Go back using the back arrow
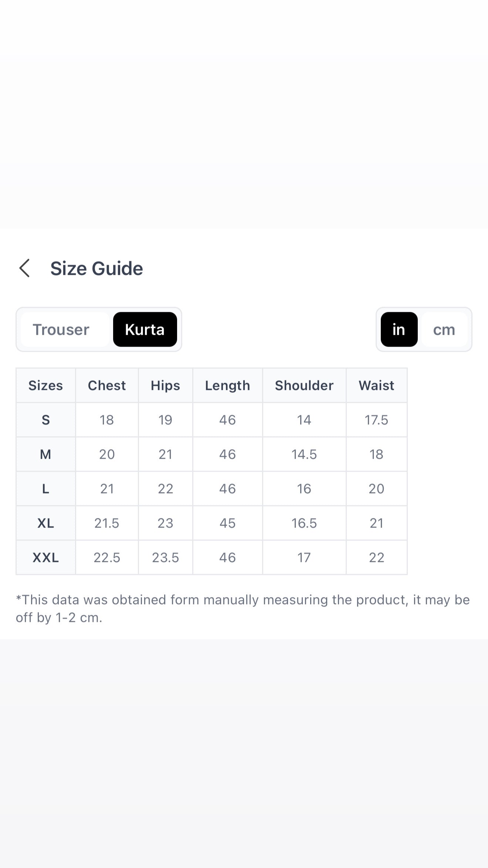The height and width of the screenshot is (868, 488). click(x=24, y=268)
